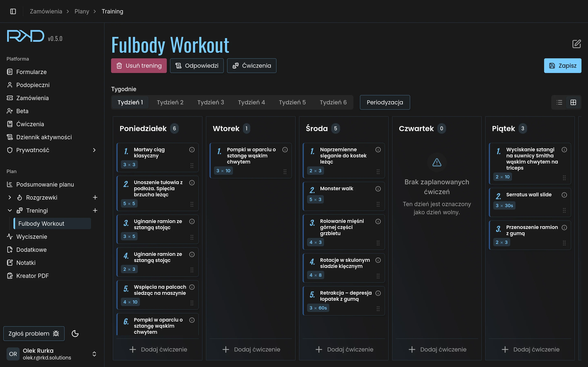Toggle dark mode moon icon
Viewport: 588px width, 367px height.
click(75, 334)
